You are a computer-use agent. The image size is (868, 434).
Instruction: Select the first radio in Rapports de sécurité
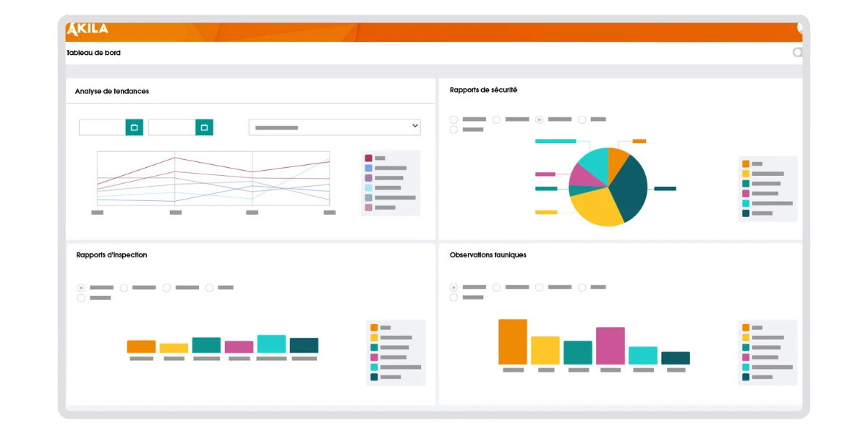pos(454,119)
